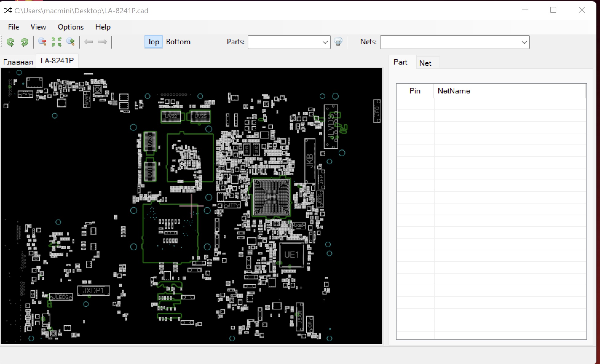Image resolution: width=600 pixels, height=364 pixels.
Task: Rotate board clockwise using the second green arrow
Action: (x=24, y=42)
